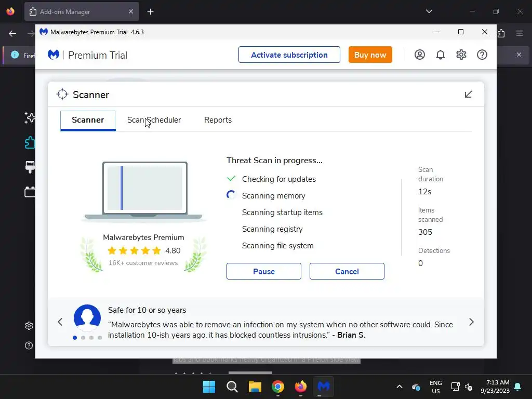Viewport: 532px width, 399px height.
Task: Open Extensions category in Firefox Add-ons sidebar
Action: [x=30, y=142]
